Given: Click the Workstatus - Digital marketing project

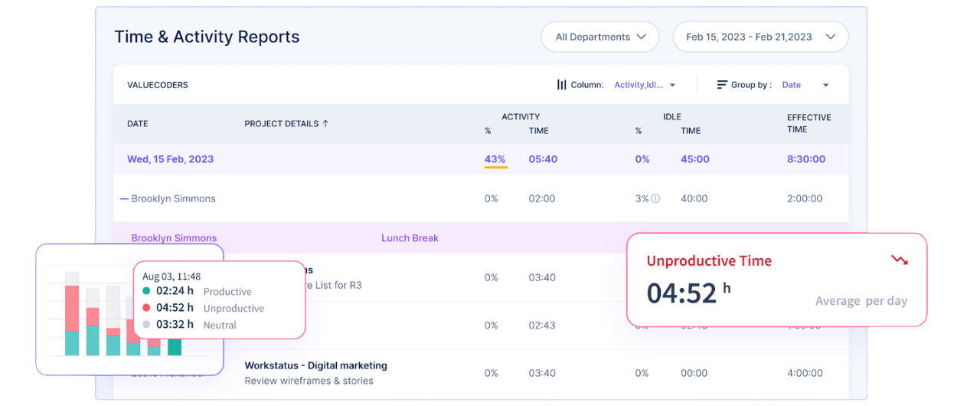Looking at the screenshot, I should pyautogui.click(x=315, y=365).
